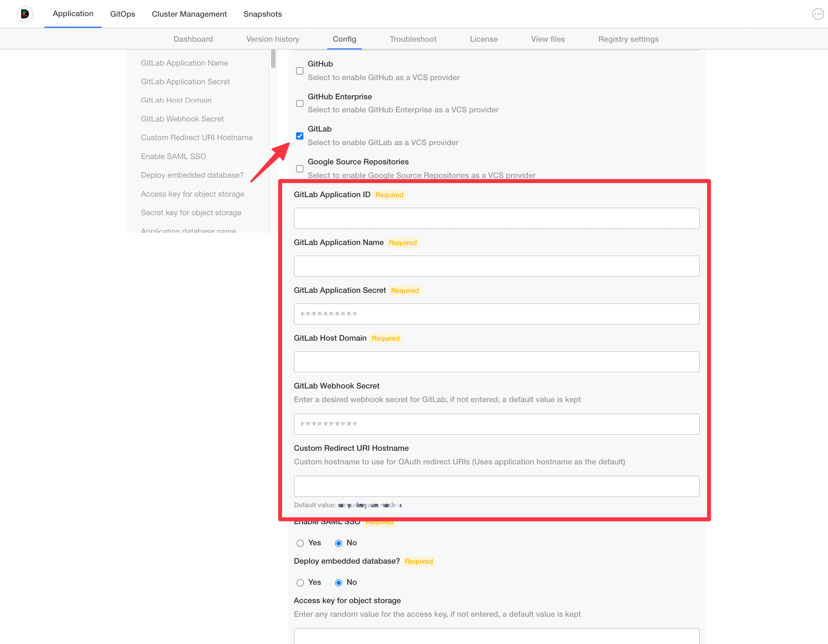Viewport: 828px width, 644px height.
Task: Jump to GitLab Webhook Secret via sidebar link
Action: [x=182, y=119]
